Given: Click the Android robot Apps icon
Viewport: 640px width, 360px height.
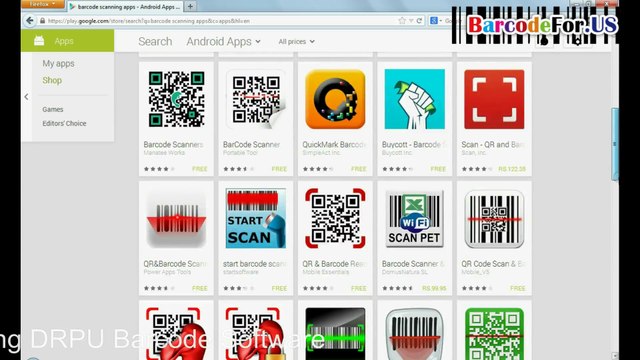Looking at the screenshot, I should 39,40.
